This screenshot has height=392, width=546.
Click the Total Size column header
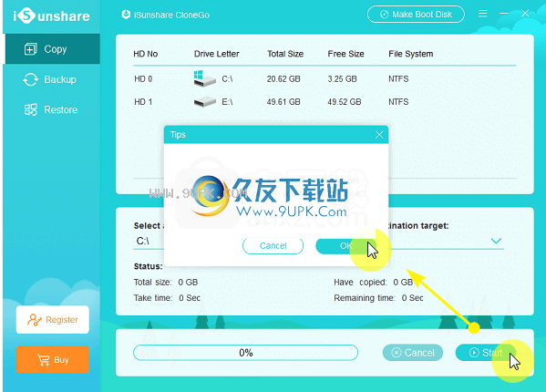click(x=285, y=54)
